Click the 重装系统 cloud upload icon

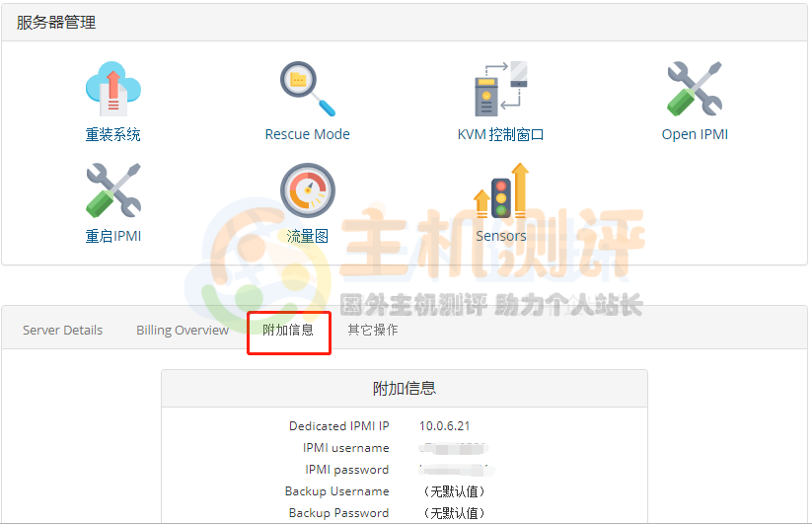(x=112, y=89)
